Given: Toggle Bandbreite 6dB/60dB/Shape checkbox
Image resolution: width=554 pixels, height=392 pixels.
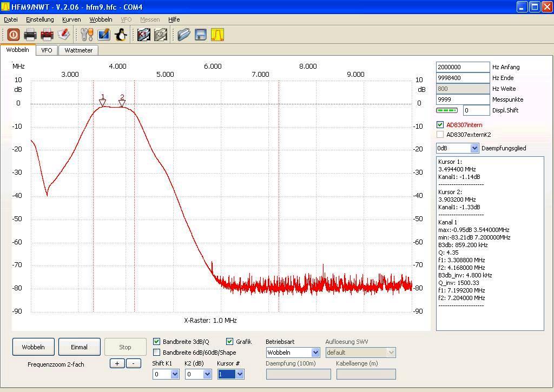Looking at the screenshot, I should pyautogui.click(x=157, y=353).
